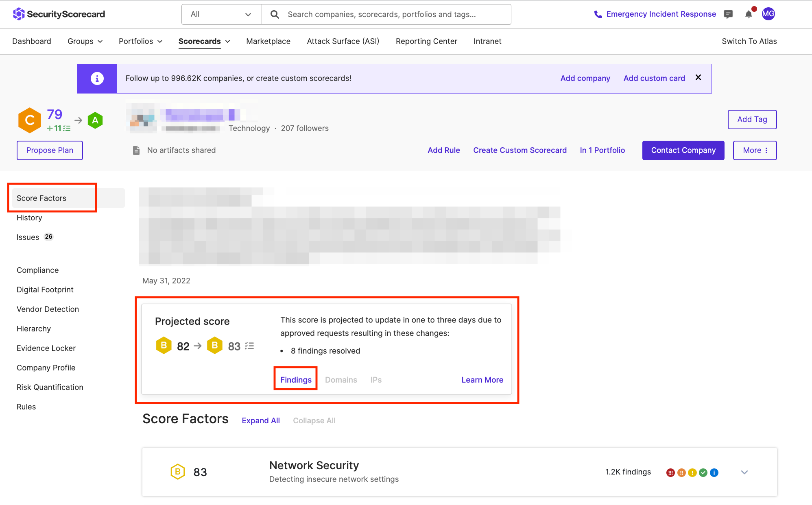812x505 pixels.
Task: Click the Contact Company button
Action: coord(683,150)
